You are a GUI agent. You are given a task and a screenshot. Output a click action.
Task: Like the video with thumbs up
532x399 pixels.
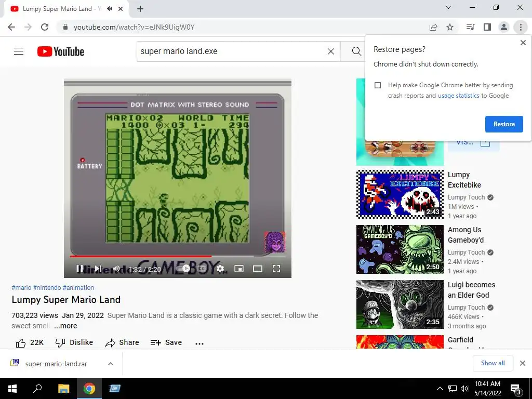click(30, 343)
